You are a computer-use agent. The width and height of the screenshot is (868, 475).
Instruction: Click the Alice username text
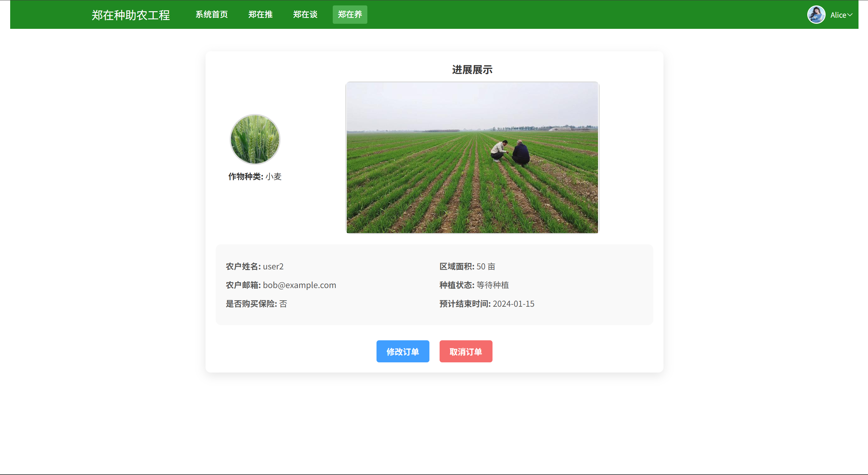[838, 15]
